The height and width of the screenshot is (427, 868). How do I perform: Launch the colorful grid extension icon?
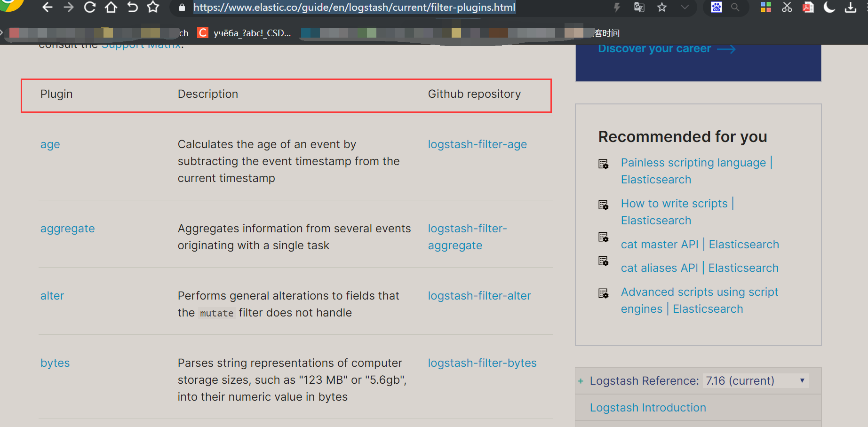pos(765,8)
